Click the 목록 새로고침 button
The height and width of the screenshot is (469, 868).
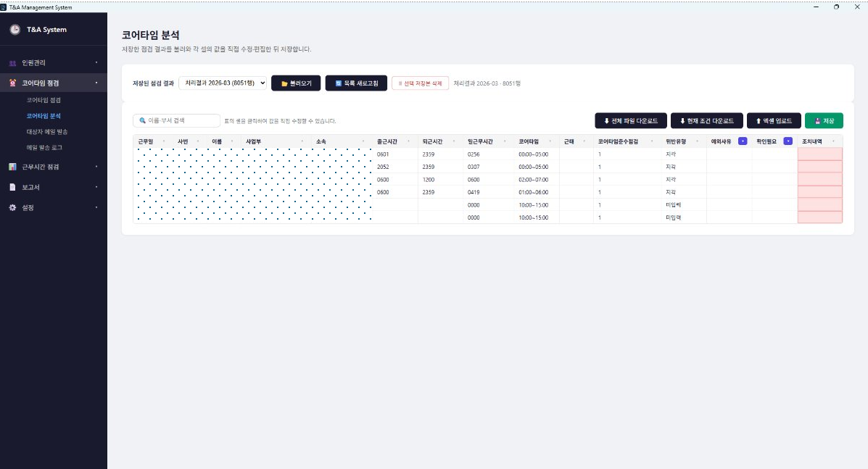point(356,83)
